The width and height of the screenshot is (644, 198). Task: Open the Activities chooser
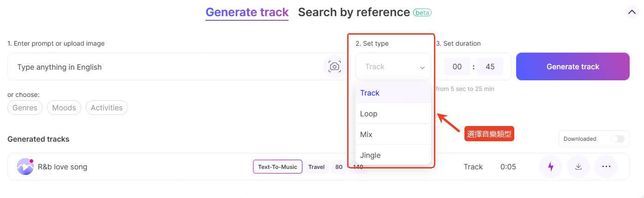107,108
